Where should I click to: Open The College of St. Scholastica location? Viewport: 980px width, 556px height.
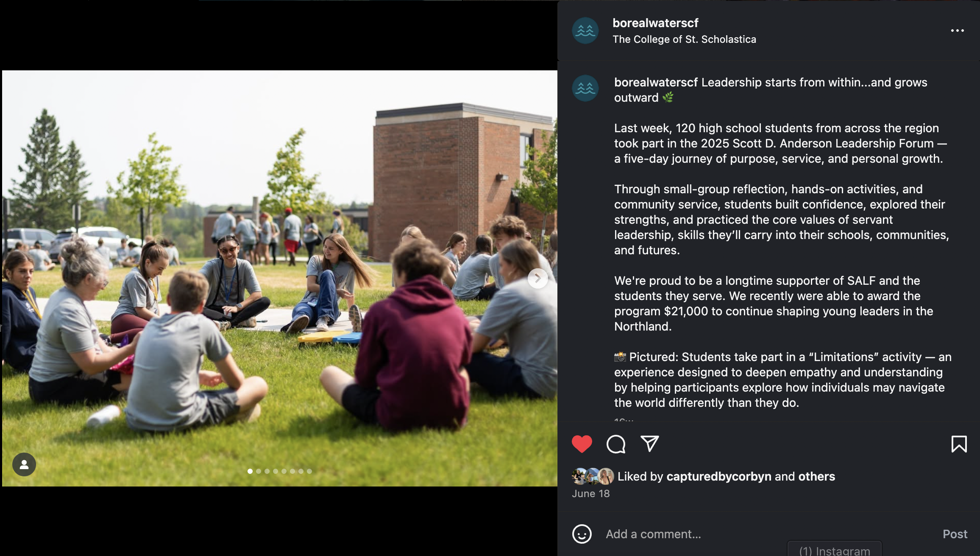tap(684, 39)
